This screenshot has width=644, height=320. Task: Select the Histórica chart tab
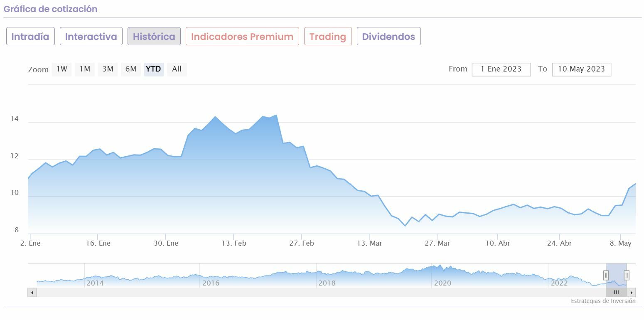[154, 37]
